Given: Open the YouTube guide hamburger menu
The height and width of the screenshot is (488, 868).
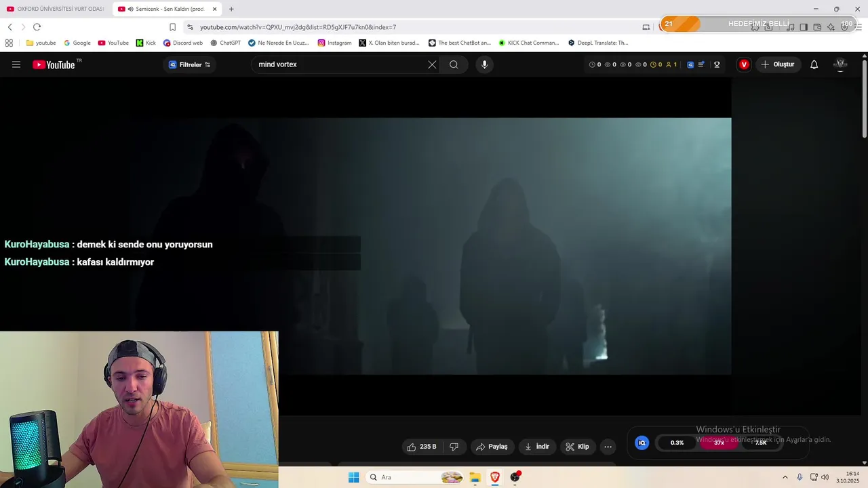Looking at the screenshot, I should pos(16,64).
